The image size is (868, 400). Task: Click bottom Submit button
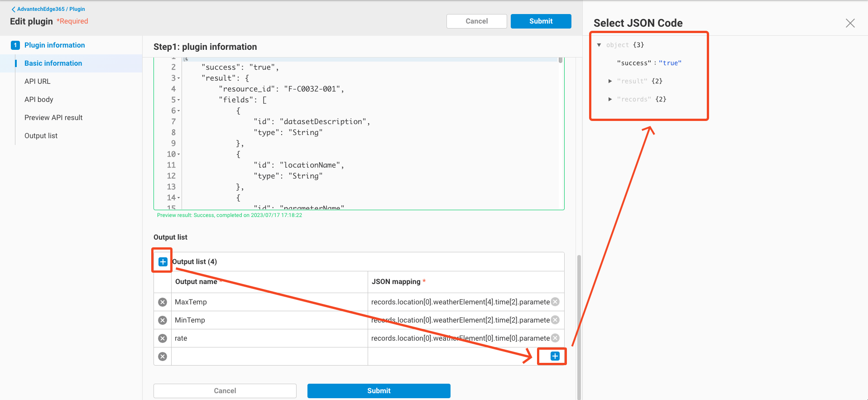tap(379, 391)
